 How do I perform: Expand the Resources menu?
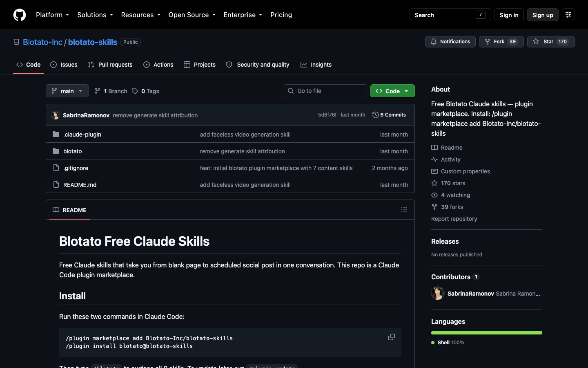[x=140, y=15]
